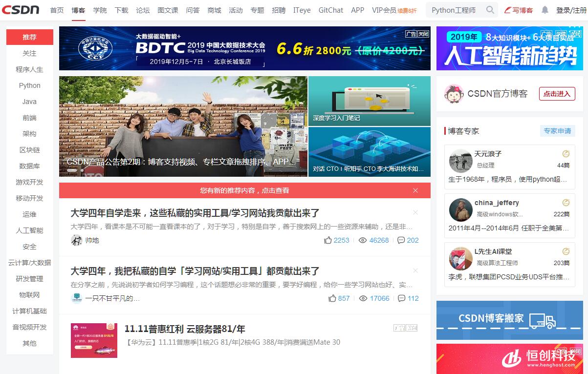Select 博客 tab in top navigation
The width and height of the screenshot is (588, 374).
[78, 10]
